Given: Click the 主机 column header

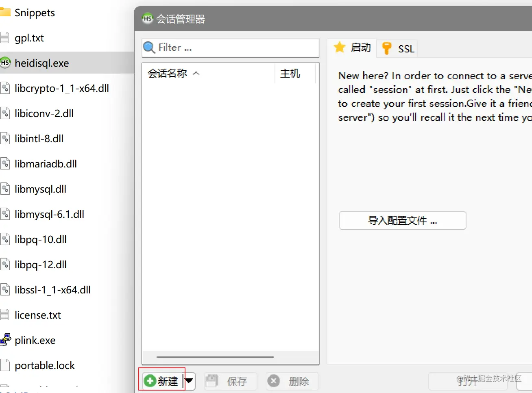Looking at the screenshot, I should (295, 74).
